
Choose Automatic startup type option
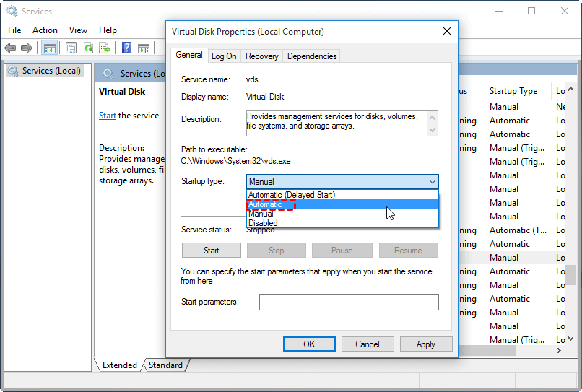tap(342, 204)
